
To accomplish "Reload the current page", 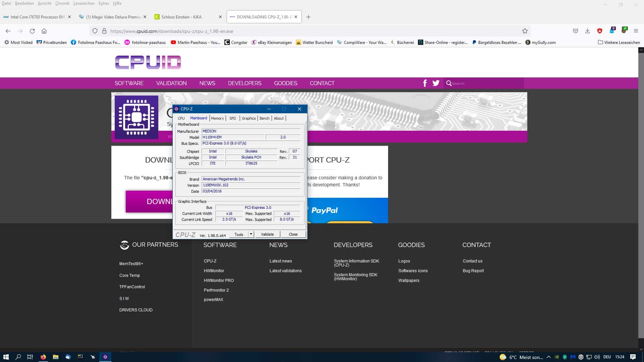I will [x=32, y=31].
